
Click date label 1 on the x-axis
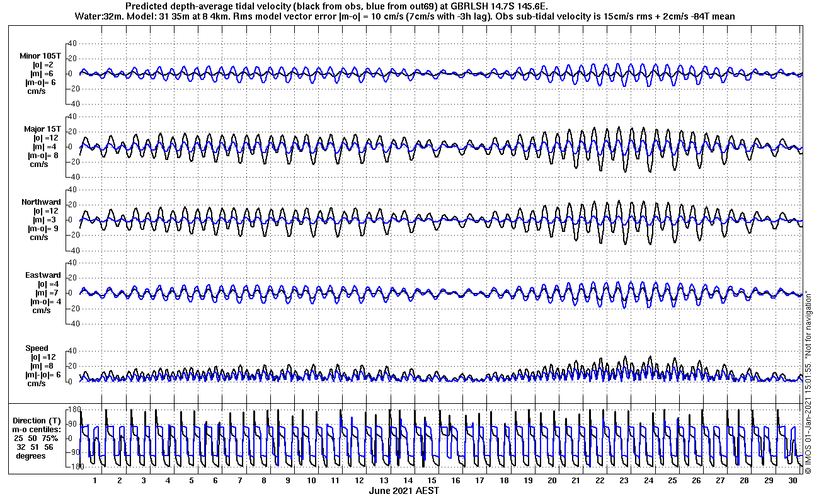pos(95,481)
